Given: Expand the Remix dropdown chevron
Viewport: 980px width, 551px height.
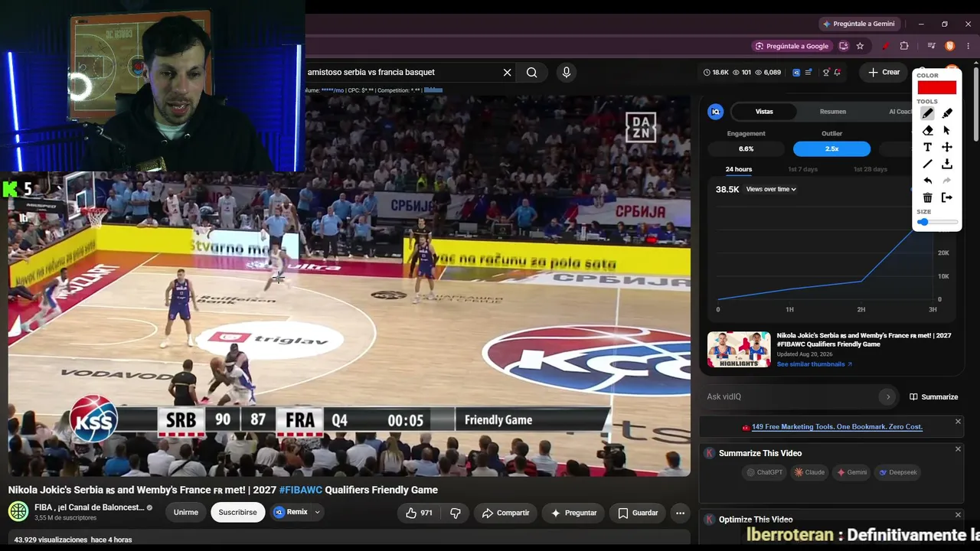Looking at the screenshot, I should 317,513.
